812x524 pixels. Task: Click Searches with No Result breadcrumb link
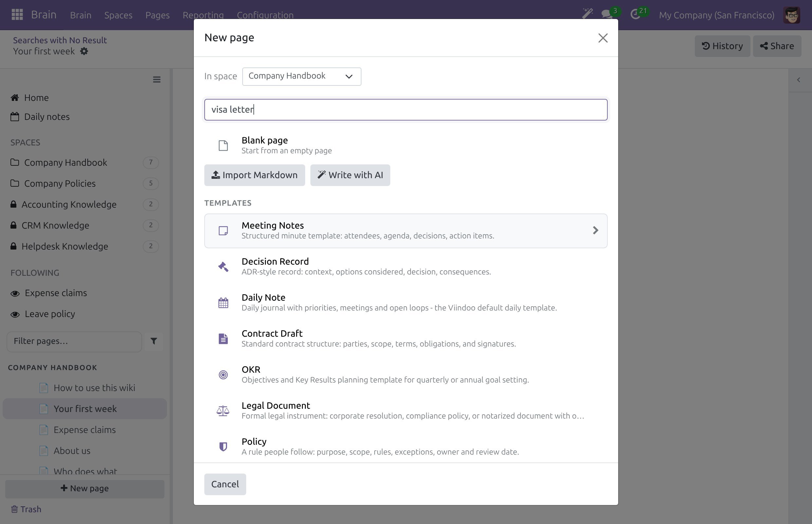(x=60, y=40)
